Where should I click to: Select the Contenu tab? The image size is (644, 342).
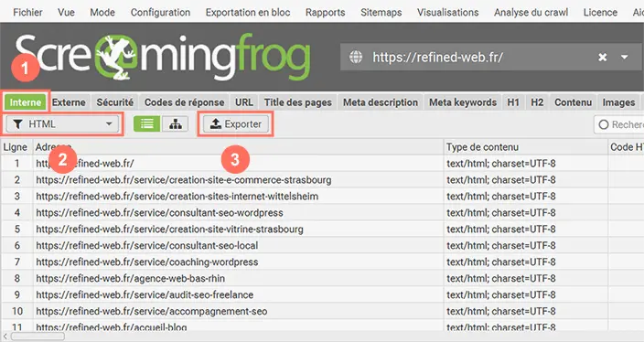573,102
